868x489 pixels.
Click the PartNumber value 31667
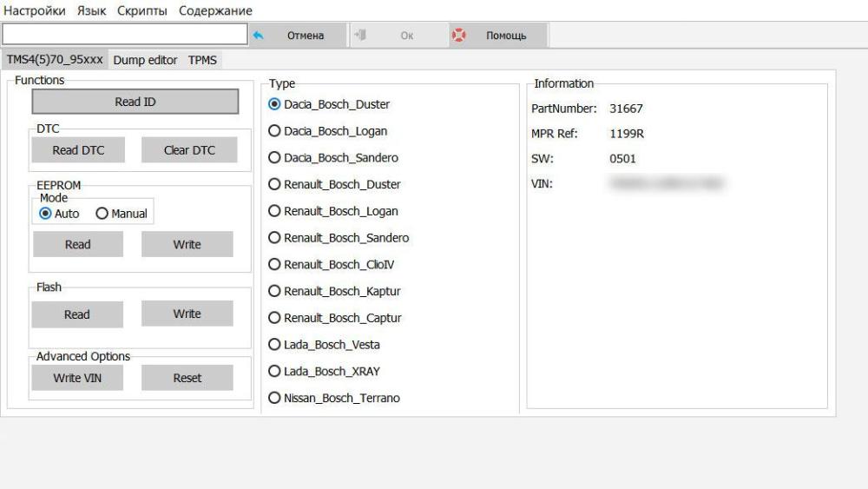click(626, 109)
